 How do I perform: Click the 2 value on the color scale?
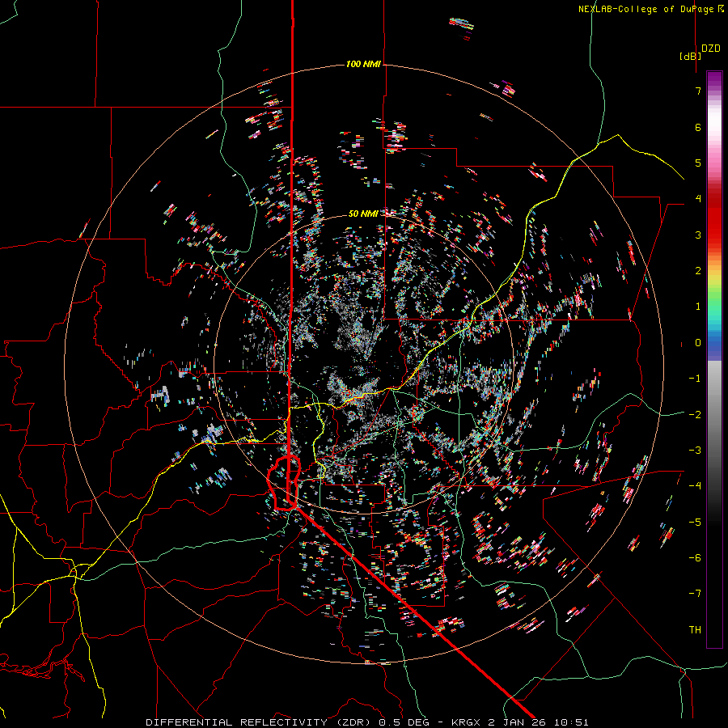point(698,271)
